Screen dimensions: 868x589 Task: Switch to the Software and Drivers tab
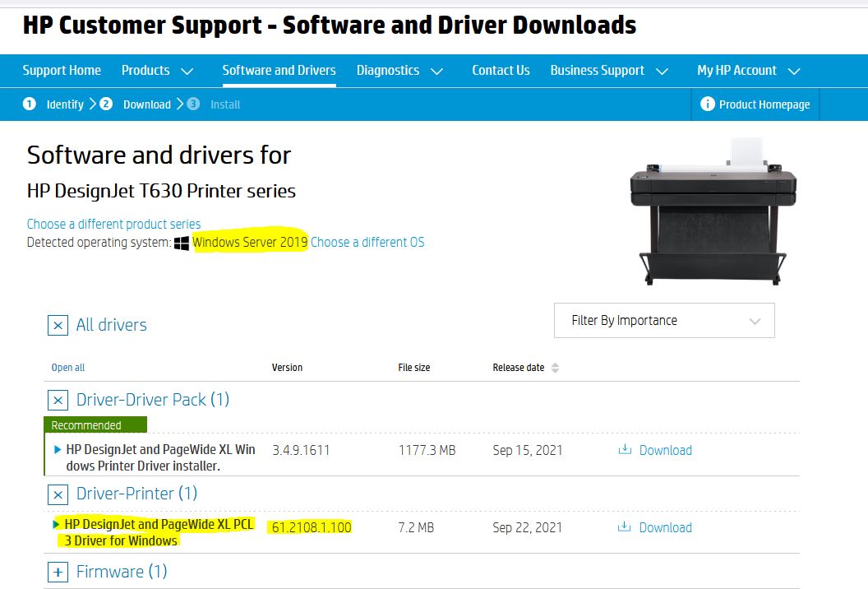click(279, 70)
